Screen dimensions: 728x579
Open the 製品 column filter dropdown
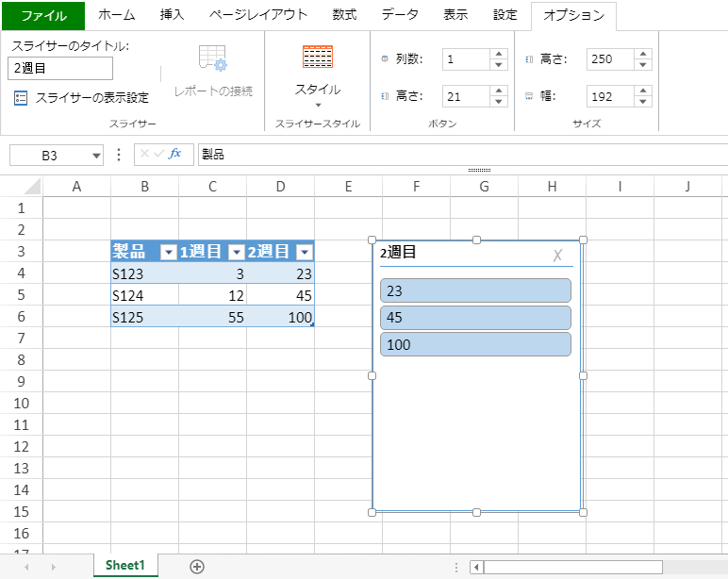click(x=168, y=252)
